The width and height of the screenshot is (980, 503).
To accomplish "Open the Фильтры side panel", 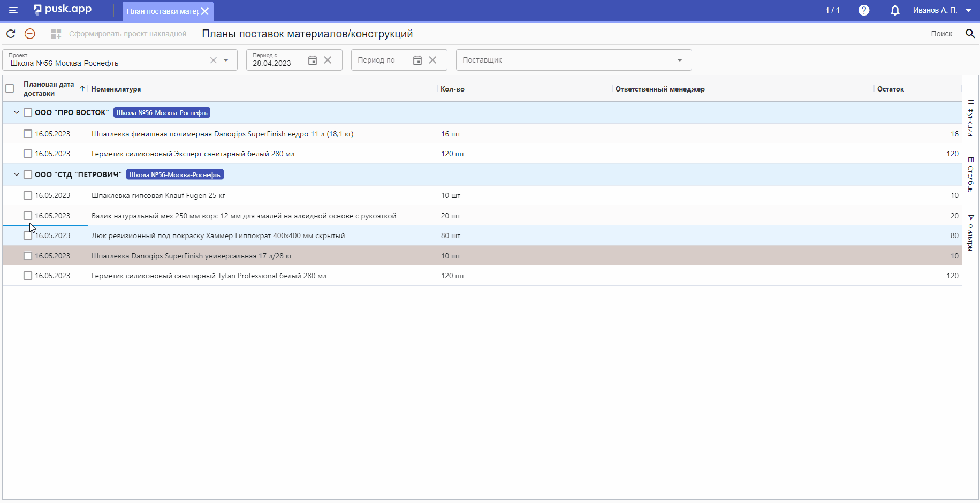I will pos(970,233).
